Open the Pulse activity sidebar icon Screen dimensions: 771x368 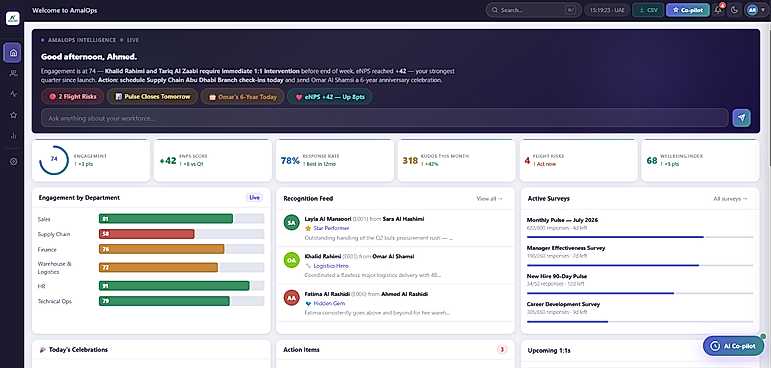point(13,94)
